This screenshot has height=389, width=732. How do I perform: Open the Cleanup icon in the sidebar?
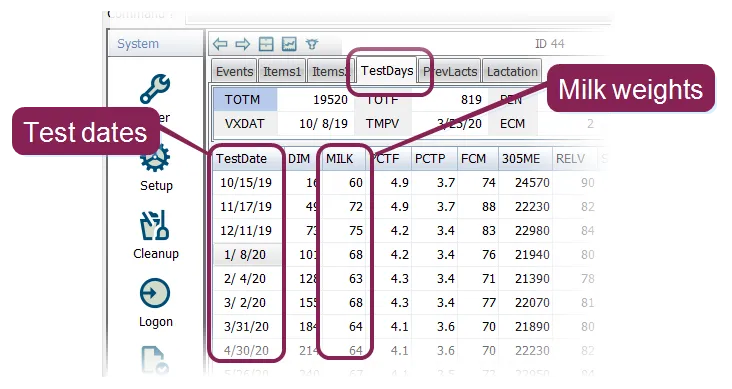click(x=155, y=225)
